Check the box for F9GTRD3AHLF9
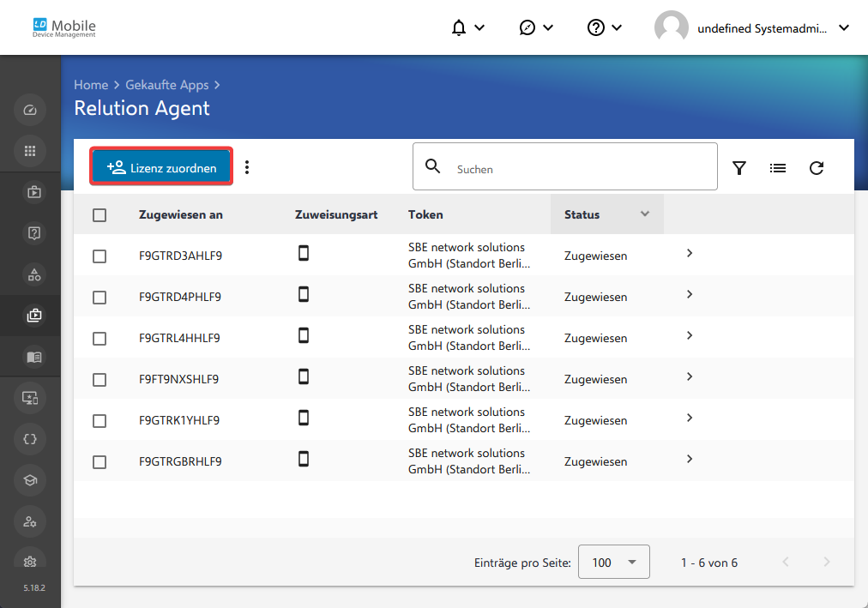The image size is (868, 608). (99, 256)
